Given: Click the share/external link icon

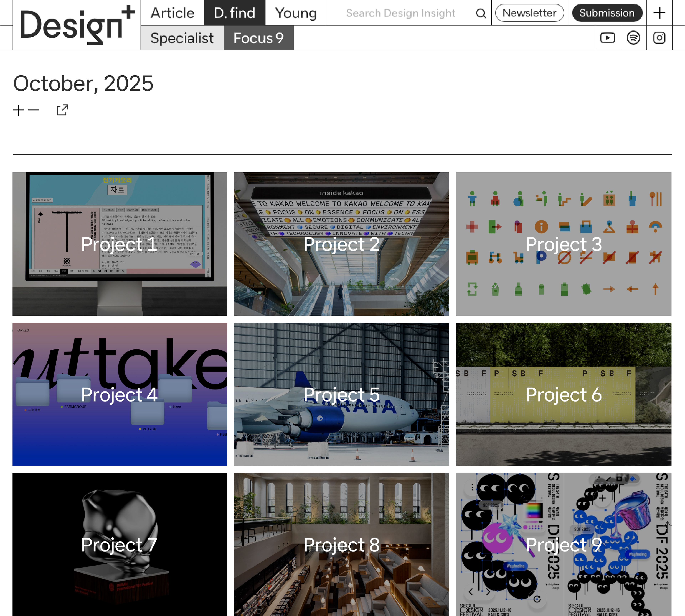Looking at the screenshot, I should tap(63, 110).
